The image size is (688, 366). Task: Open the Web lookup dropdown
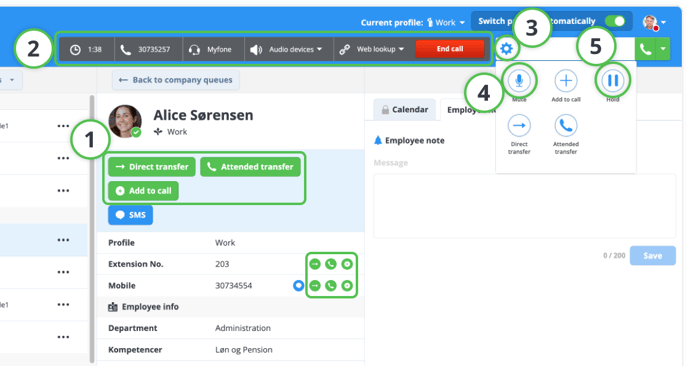tap(371, 49)
